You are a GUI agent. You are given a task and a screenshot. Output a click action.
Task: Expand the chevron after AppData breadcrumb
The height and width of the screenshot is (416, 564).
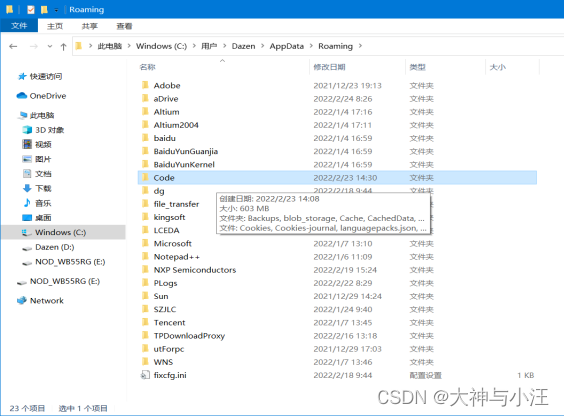click(x=311, y=46)
